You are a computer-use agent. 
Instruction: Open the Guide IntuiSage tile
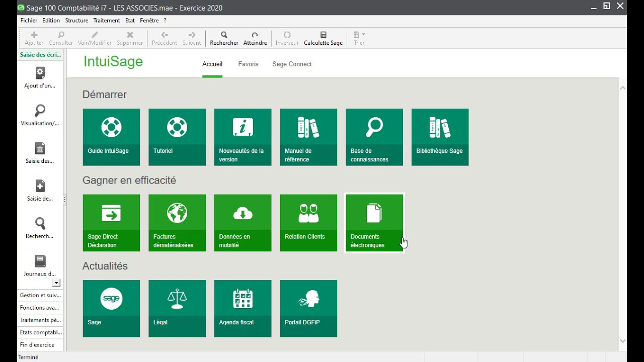111,137
